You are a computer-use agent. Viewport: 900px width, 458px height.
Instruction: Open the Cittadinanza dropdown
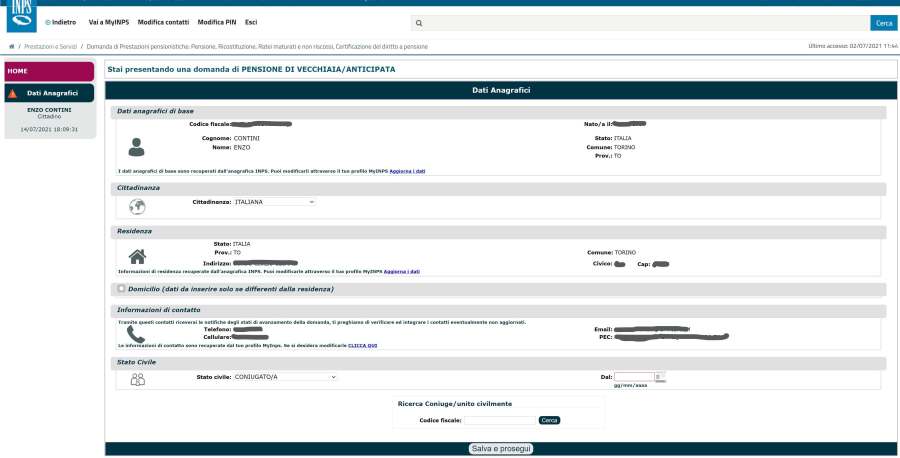(x=274, y=202)
